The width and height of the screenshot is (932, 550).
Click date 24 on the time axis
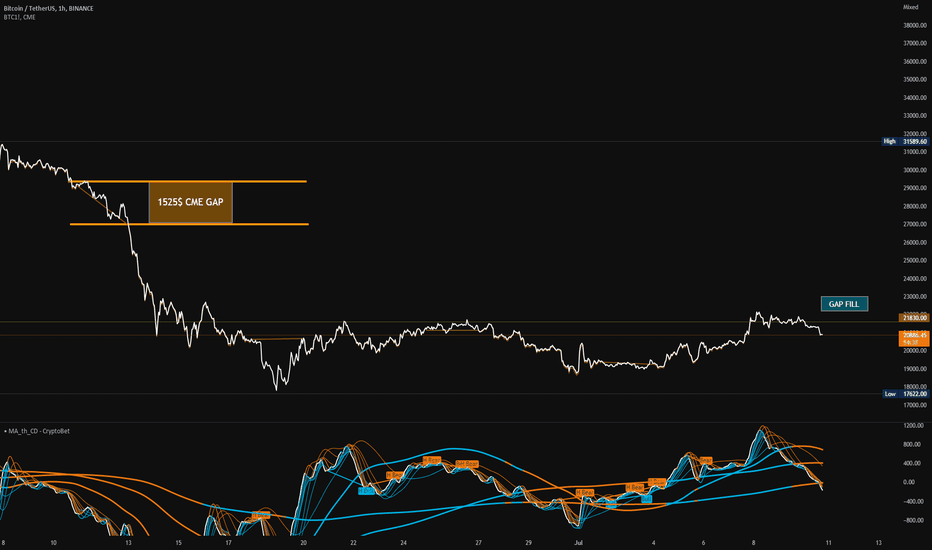click(x=403, y=543)
